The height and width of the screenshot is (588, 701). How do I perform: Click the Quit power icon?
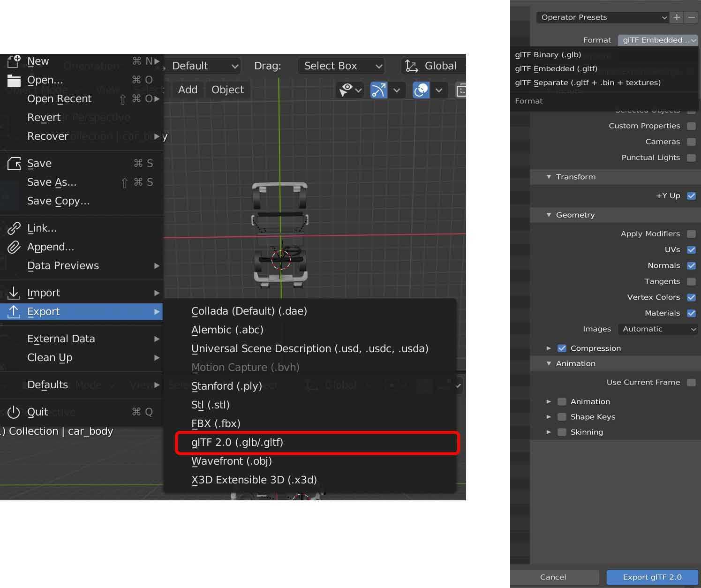tap(14, 412)
